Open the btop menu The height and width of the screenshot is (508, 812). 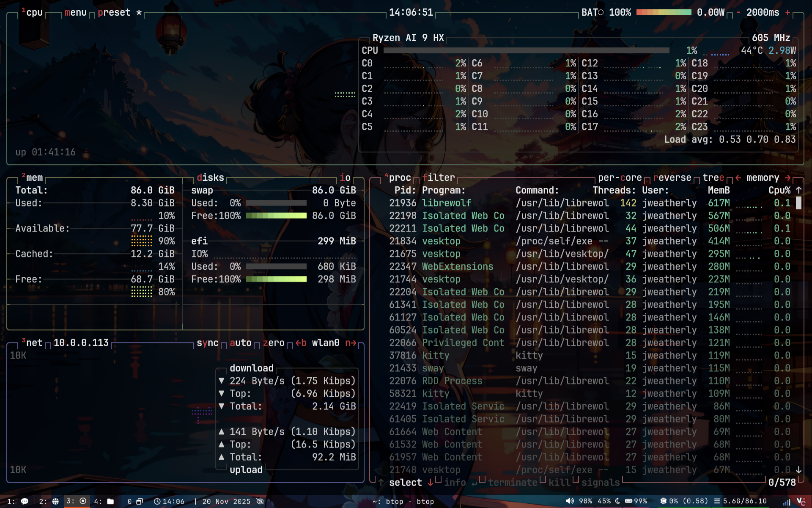(x=75, y=13)
